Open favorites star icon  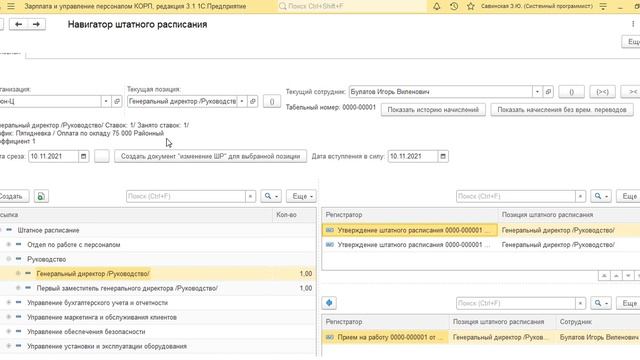(471, 7)
